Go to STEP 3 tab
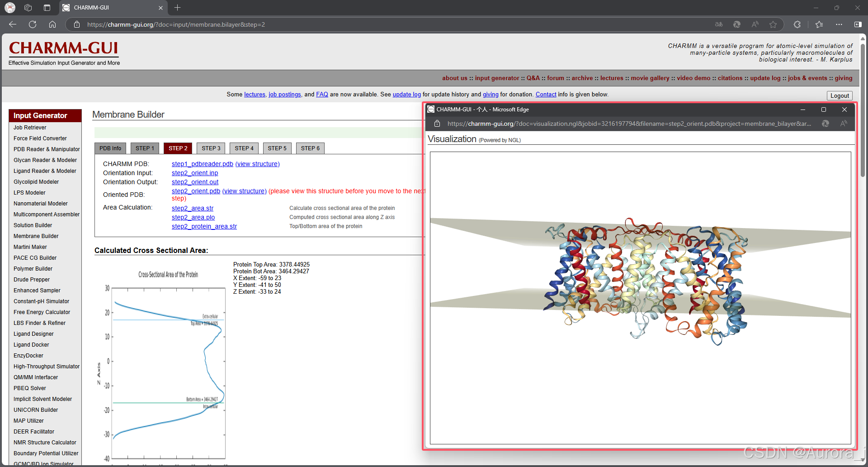 211,148
